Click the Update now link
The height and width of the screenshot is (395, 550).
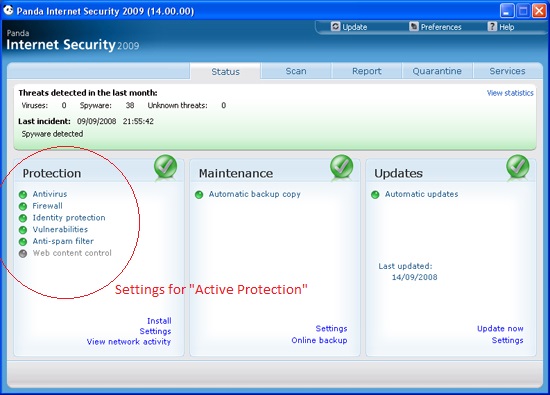tap(500, 328)
